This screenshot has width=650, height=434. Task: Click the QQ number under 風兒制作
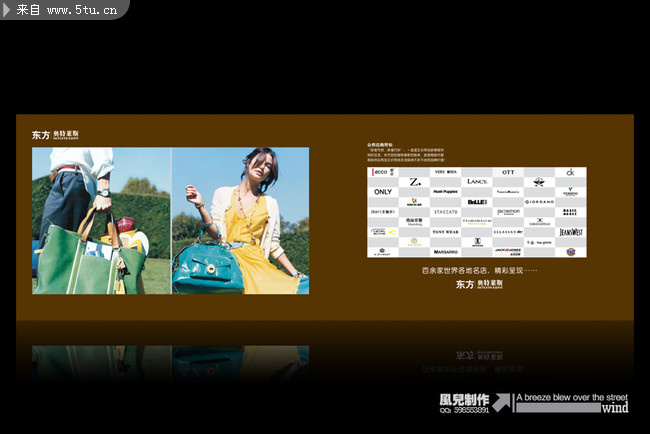coord(465,410)
